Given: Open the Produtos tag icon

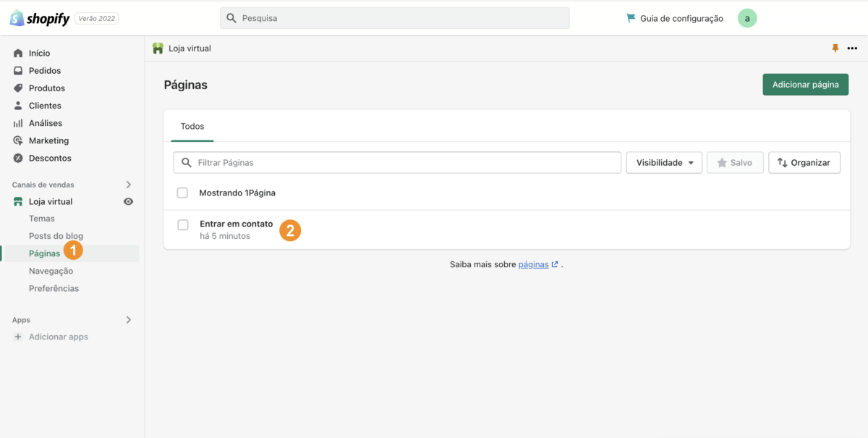Looking at the screenshot, I should [18, 88].
